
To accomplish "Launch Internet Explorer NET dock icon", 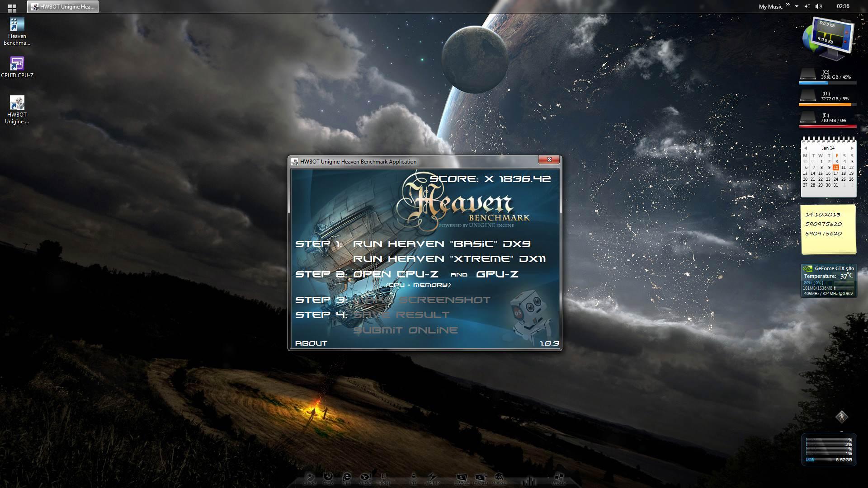I will click(x=347, y=479).
